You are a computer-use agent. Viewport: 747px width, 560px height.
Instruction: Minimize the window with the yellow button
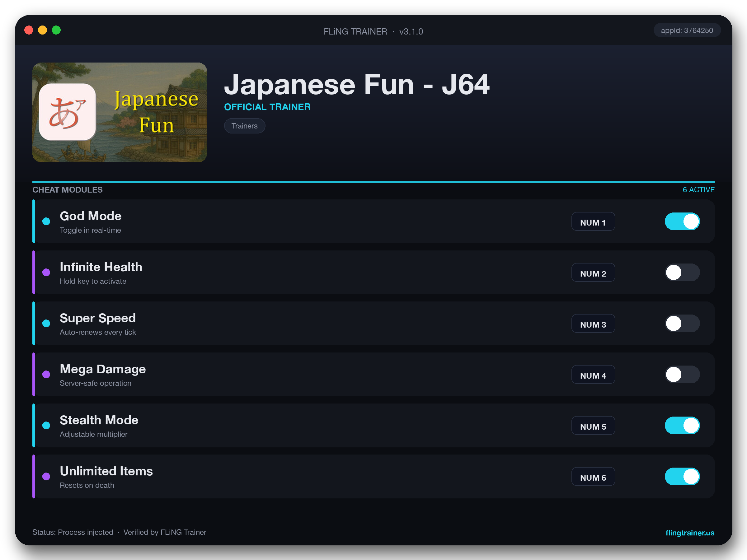43,30
